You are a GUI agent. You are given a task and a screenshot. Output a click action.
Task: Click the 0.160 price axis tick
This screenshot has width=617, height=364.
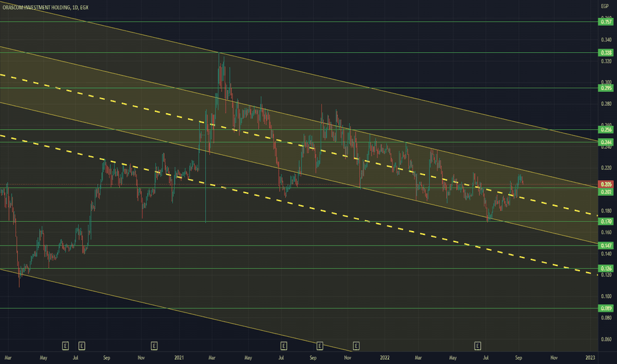(x=606, y=232)
